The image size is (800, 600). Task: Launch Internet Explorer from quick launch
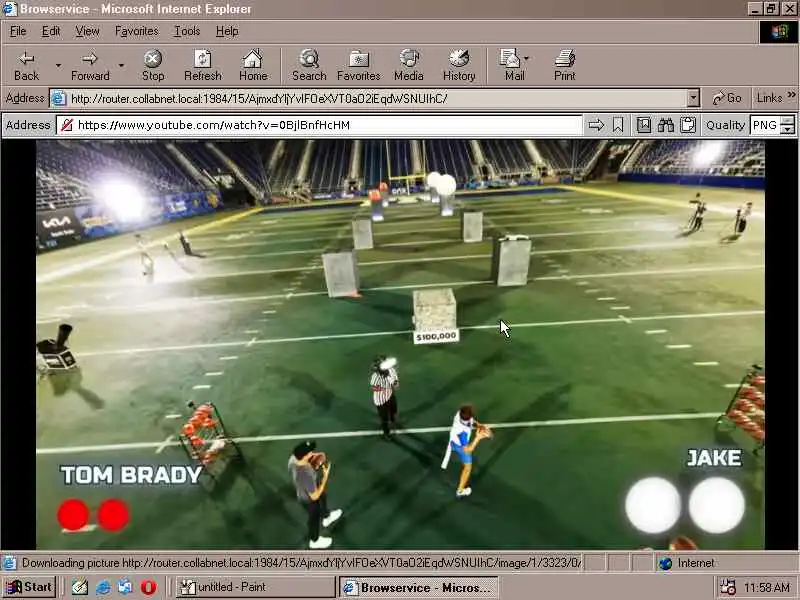(x=103, y=587)
